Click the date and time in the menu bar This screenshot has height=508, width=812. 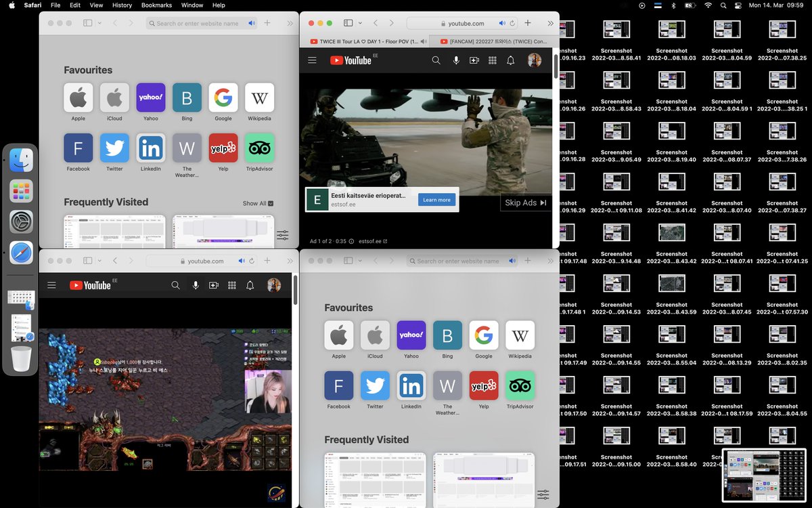coord(777,5)
